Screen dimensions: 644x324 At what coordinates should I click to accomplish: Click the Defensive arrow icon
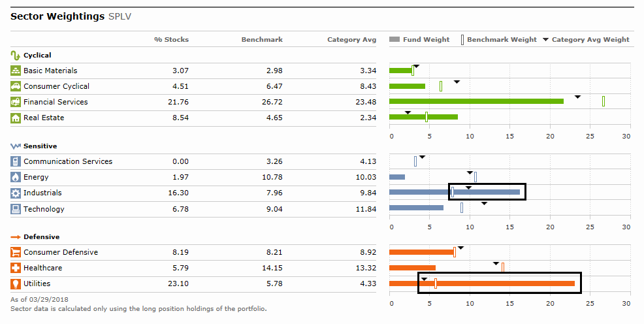[x=16, y=237]
